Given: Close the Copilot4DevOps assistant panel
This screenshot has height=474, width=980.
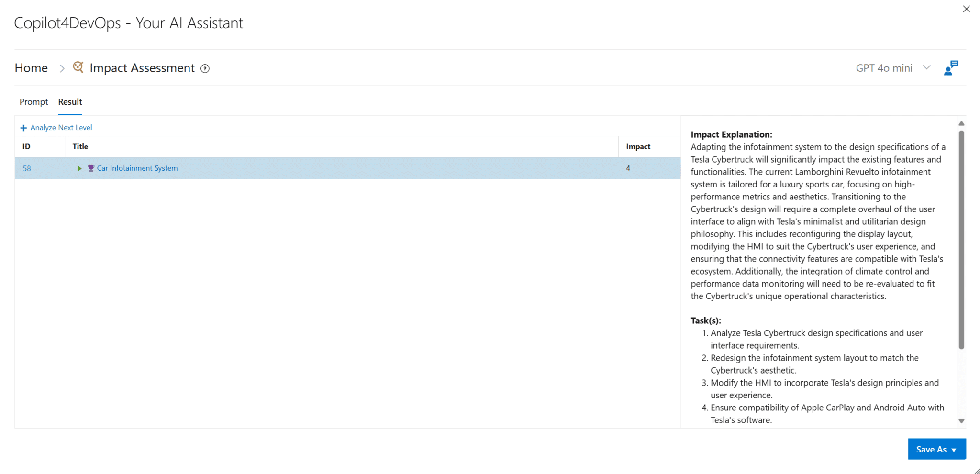Looking at the screenshot, I should [966, 9].
